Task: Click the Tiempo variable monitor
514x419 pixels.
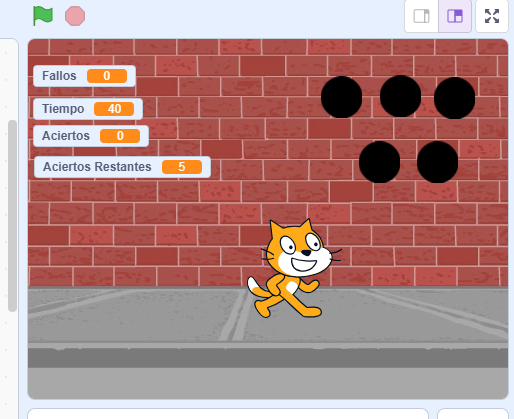Action: (88, 109)
